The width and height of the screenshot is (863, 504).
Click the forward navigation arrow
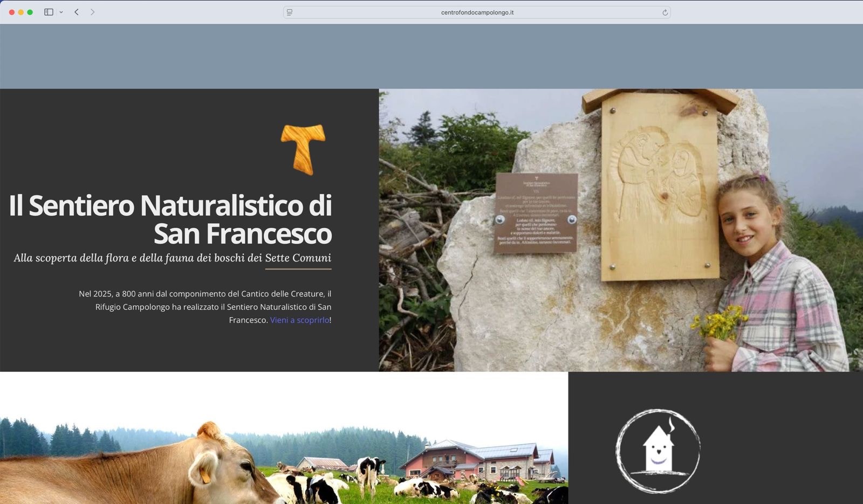point(92,12)
